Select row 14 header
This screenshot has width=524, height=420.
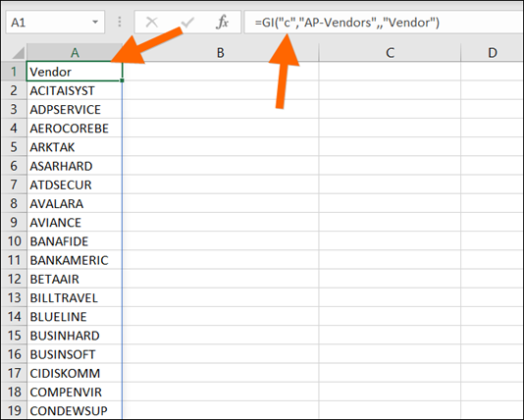(14, 316)
